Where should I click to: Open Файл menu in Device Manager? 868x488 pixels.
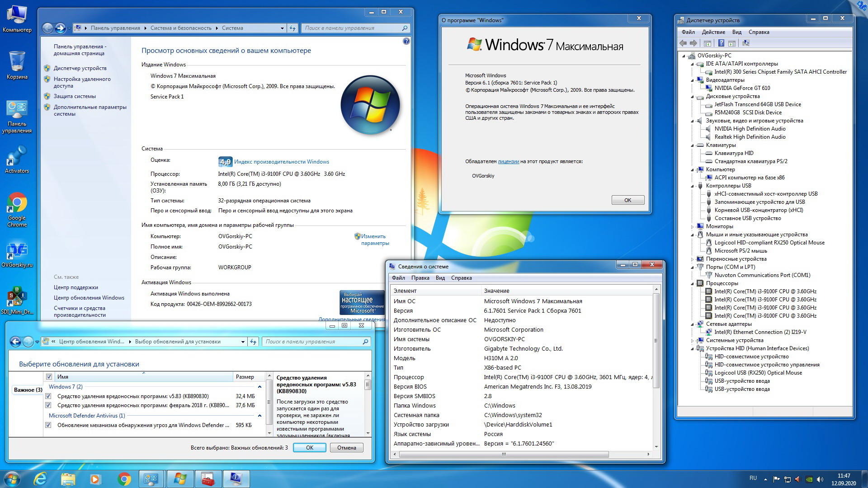[688, 32]
